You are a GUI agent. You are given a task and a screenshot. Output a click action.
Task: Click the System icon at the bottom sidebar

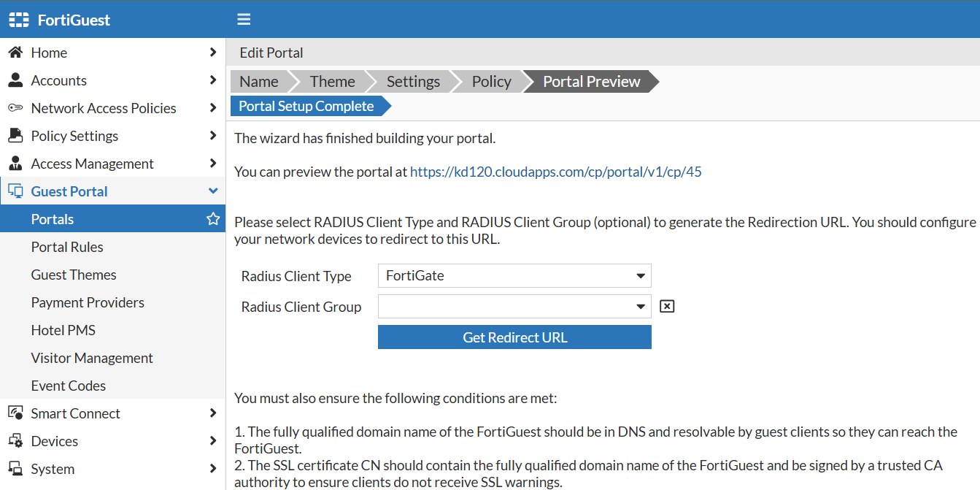point(16,468)
